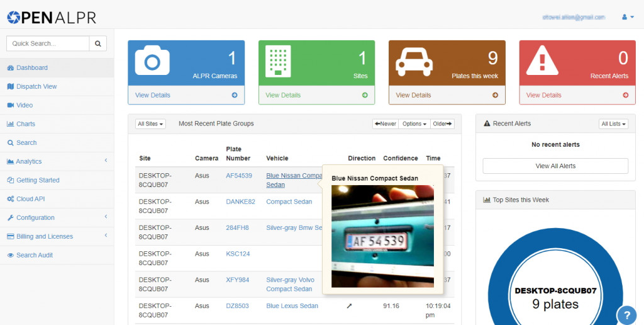The height and width of the screenshot is (325, 644).
Task: View Details of Sites card
Action: click(x=283, y=95)
